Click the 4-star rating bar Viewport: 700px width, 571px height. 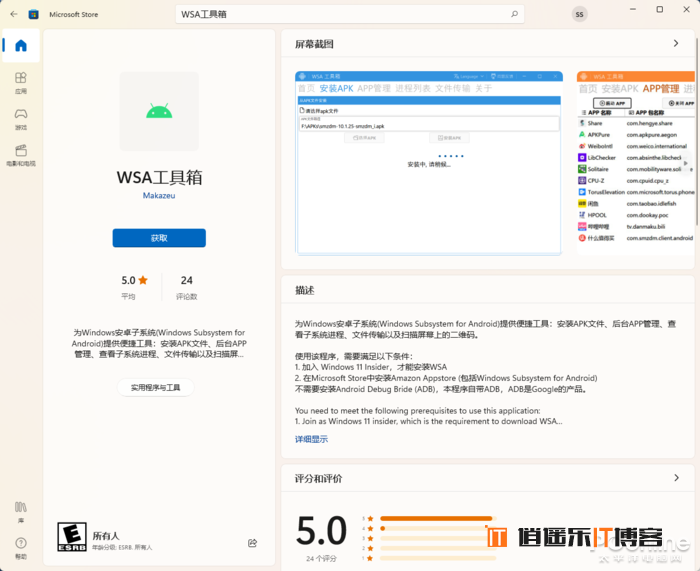click(x=438, y=528)
